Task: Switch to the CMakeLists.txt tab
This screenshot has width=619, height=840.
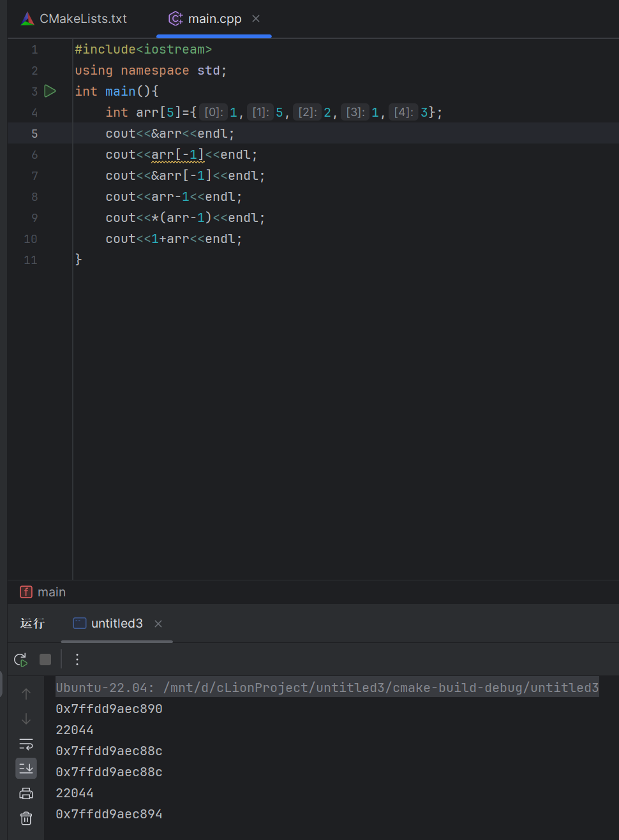Action: click(x=74, y=19)
